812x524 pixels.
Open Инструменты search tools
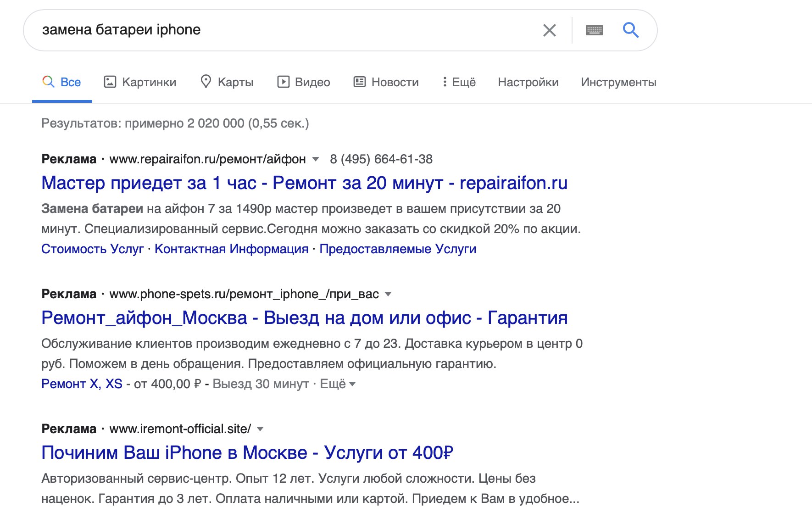(618, 82)
